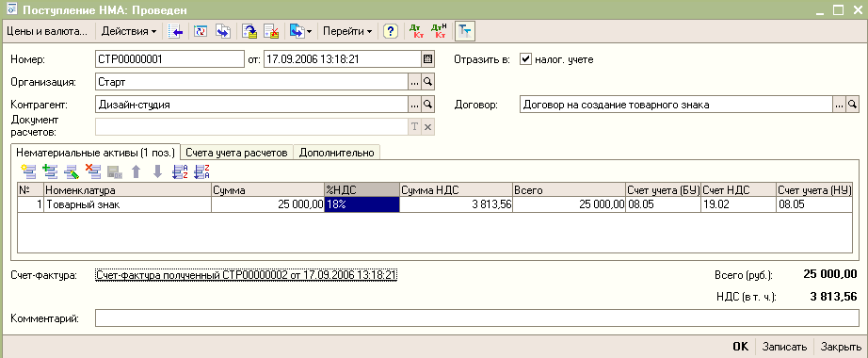Show tax entries with Дт/Кт Н icon
Image resolution: width=868 pixels, height=358 pixels.
(x=439, y=32)
